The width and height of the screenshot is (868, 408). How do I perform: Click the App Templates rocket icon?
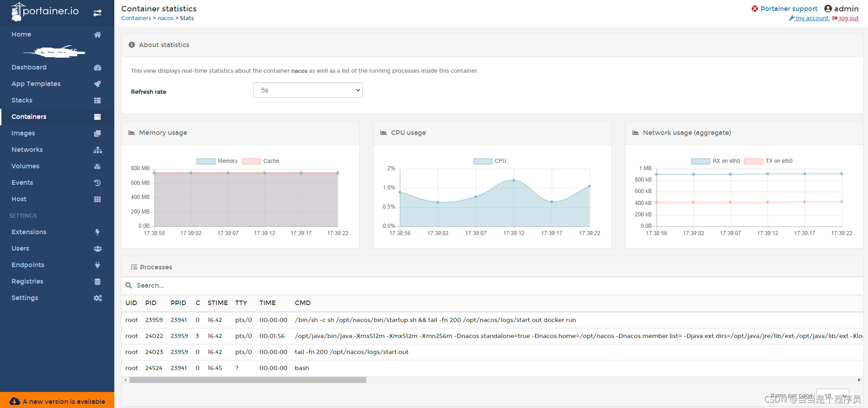[x=97, y=84]
